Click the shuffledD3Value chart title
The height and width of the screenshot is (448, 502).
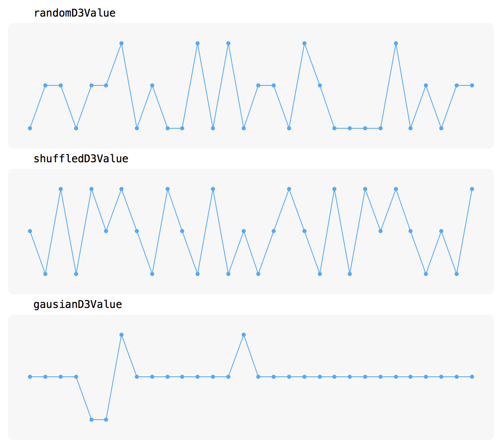(81, 159)
